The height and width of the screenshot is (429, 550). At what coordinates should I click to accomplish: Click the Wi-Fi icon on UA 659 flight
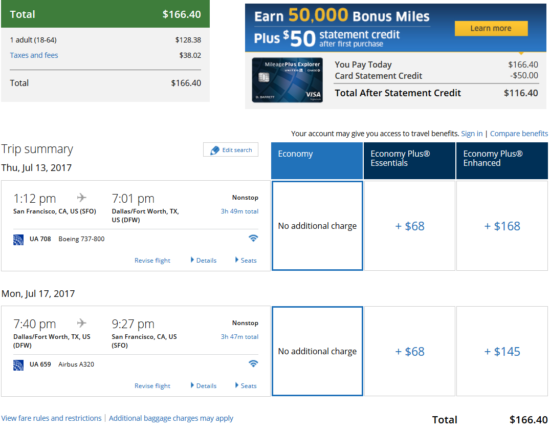click(253, 363)
